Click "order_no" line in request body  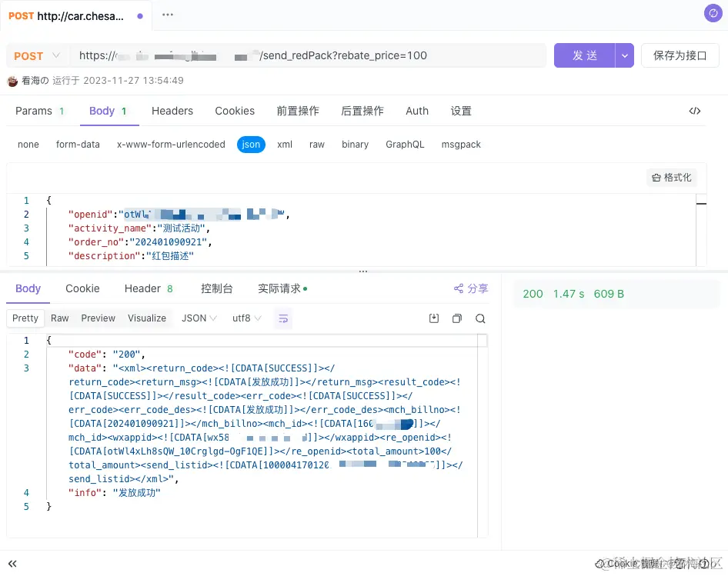[x=140, y=242]
